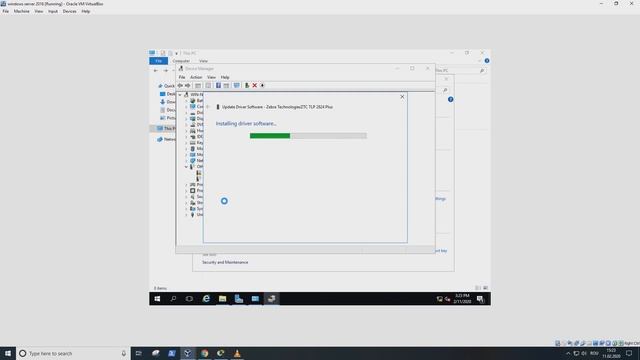Open Server Manager on guest taskbar

239,299
